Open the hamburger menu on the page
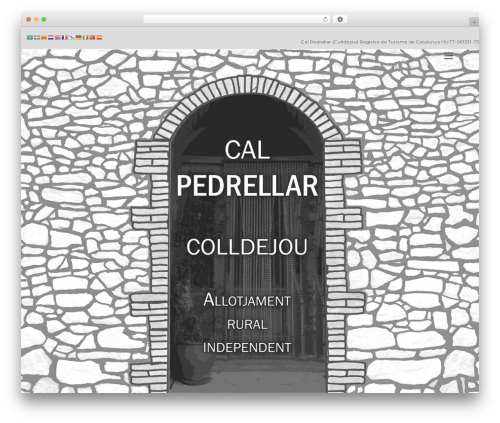 pyautogui.click(x=449, y=56)
